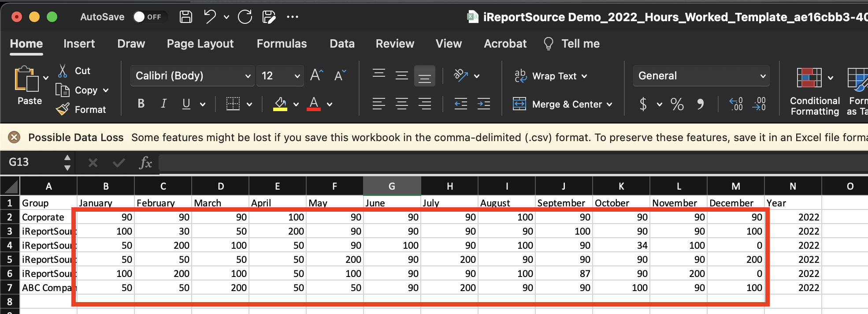Open the Draw tab
The image size is (868, 314).
point(131,44)
